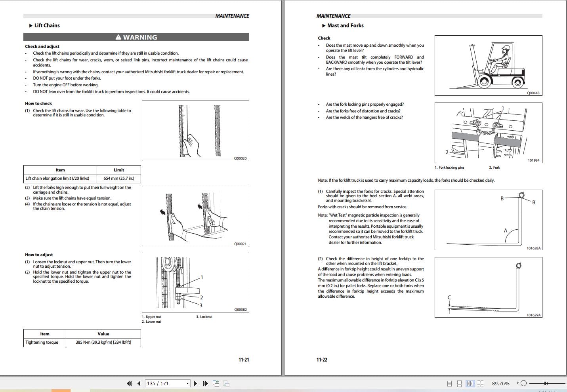Click the go to previous view icon
Viewport: 567px width, 392px height.
[x=216, y=383]
